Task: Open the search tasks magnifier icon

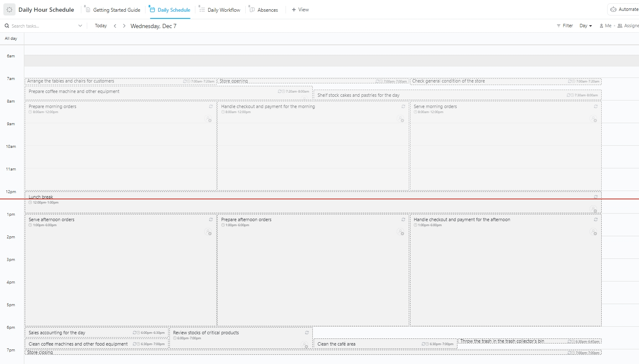Action: tap(6, 26)
